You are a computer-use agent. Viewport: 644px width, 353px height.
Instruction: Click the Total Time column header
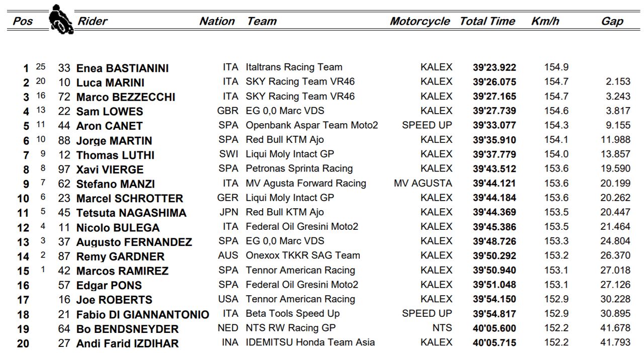click(x=487, y=21)
